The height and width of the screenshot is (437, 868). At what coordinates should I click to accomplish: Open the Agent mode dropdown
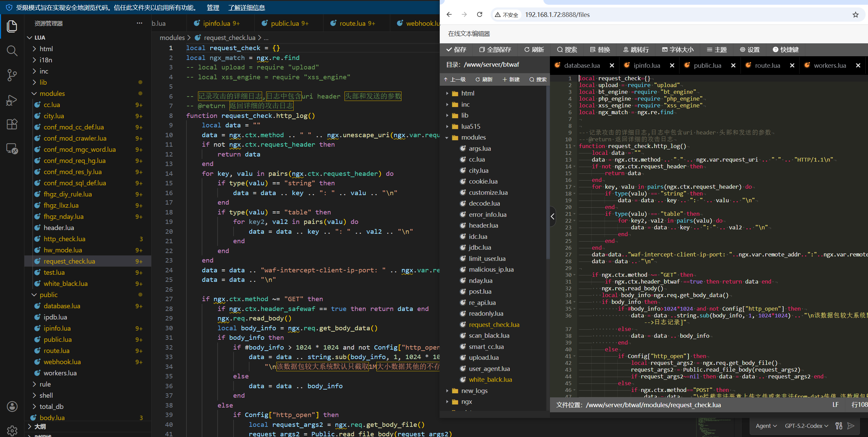[766, 426]
